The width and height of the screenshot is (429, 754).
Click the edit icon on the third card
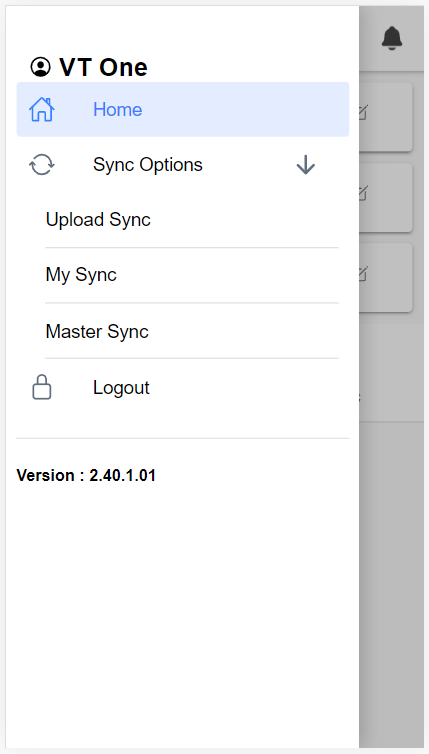[363, 274]
